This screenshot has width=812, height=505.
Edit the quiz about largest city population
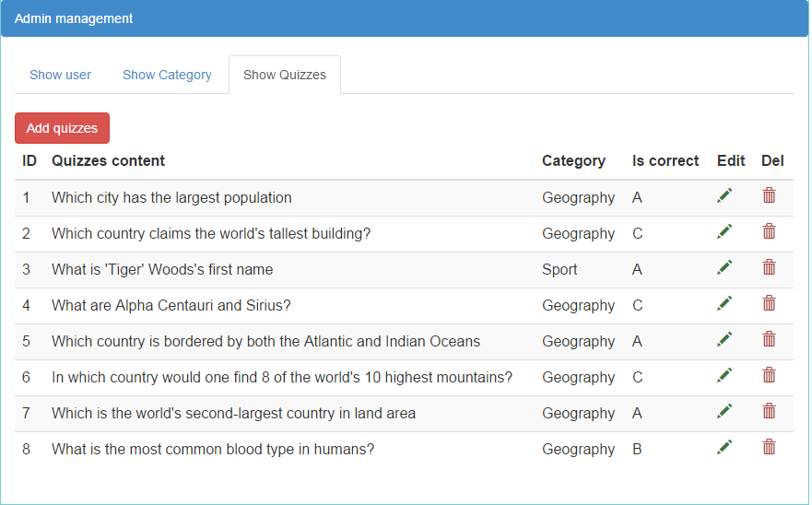[x=724, y=195]
